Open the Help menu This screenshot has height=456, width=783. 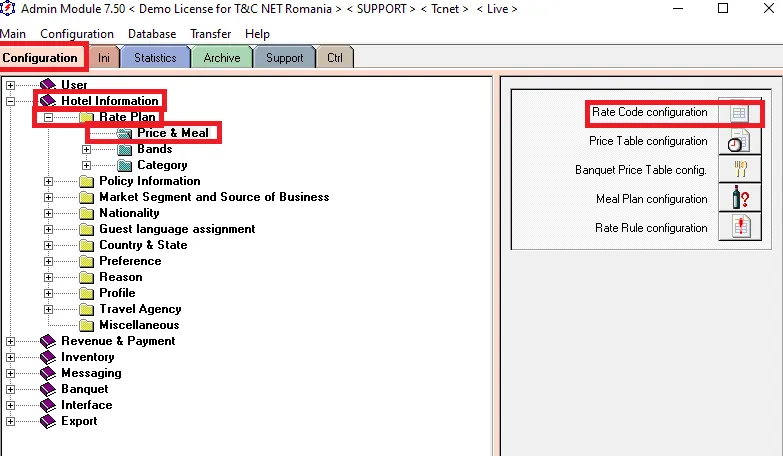point(257,34)
